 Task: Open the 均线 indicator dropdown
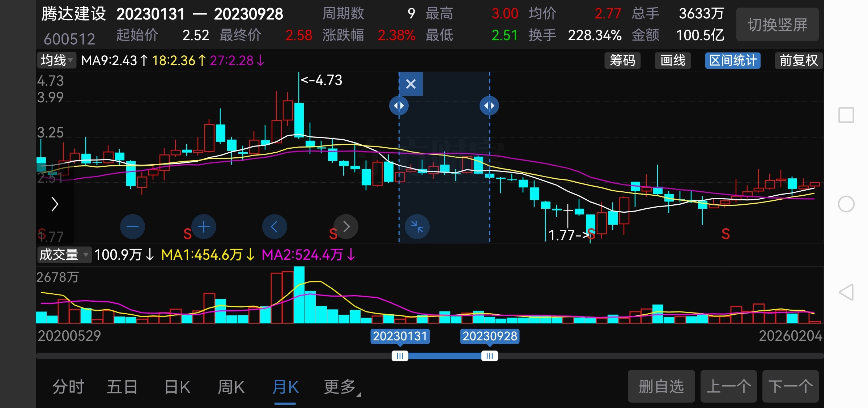[x=57, y=60]
